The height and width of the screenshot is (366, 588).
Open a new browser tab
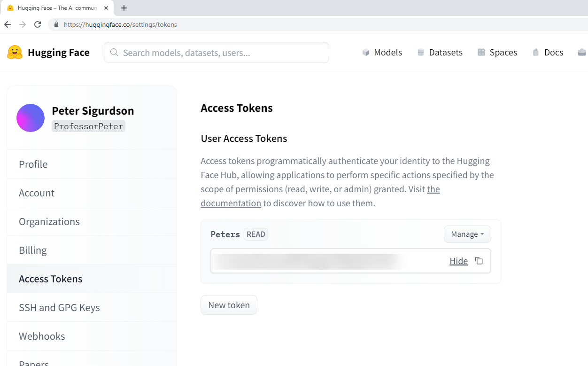click(124, 8)
